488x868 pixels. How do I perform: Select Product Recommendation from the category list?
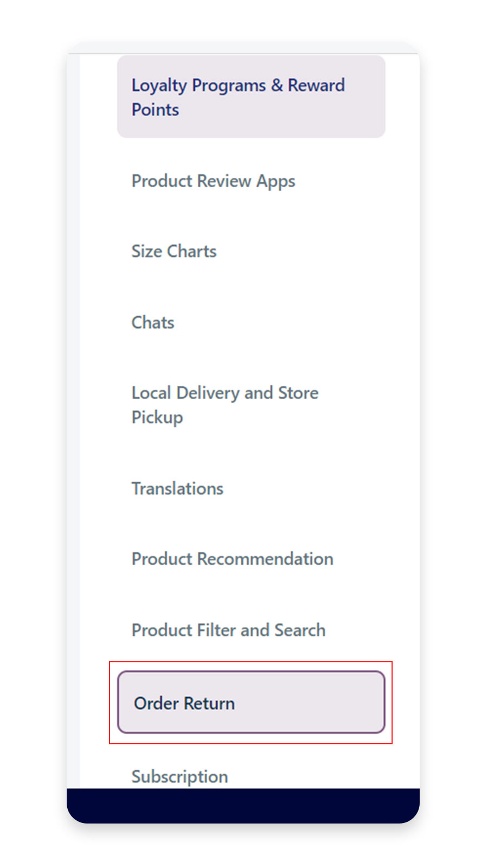pyautogui.click(x=232, y=559)
